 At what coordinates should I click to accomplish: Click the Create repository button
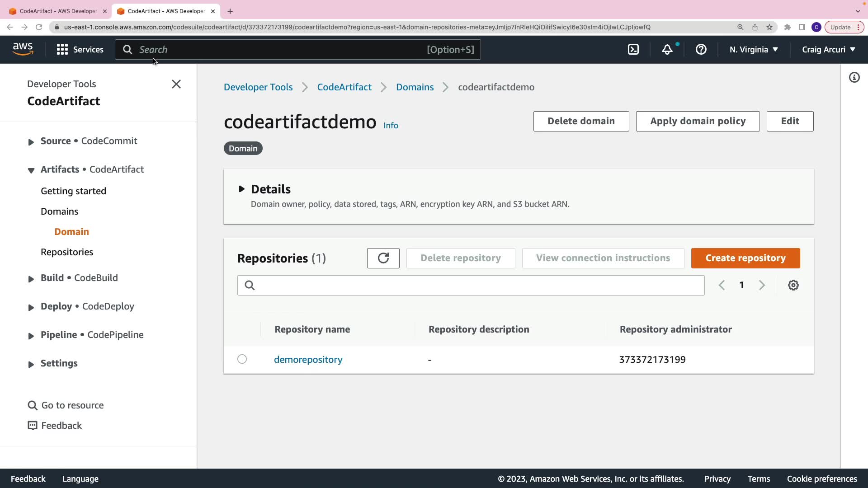(745, 258)
